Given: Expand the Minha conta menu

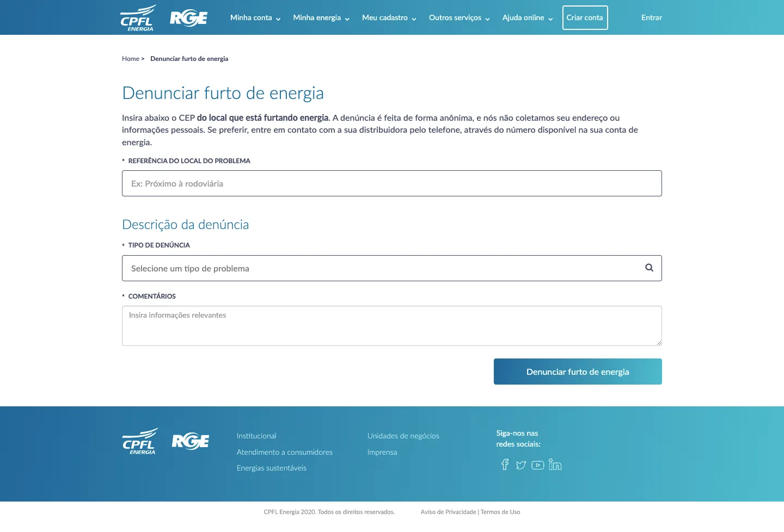Looking at the screenshot, I should click(x=255, y=18).
